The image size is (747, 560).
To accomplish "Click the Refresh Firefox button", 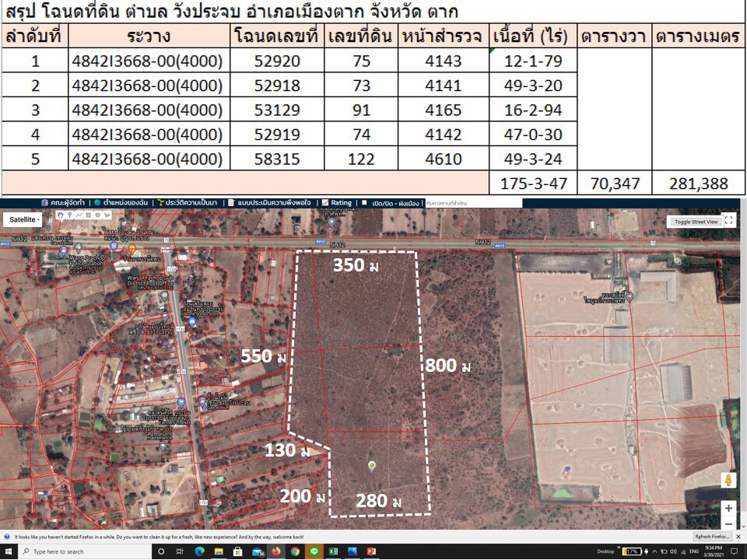I will (x=712, y=537).
